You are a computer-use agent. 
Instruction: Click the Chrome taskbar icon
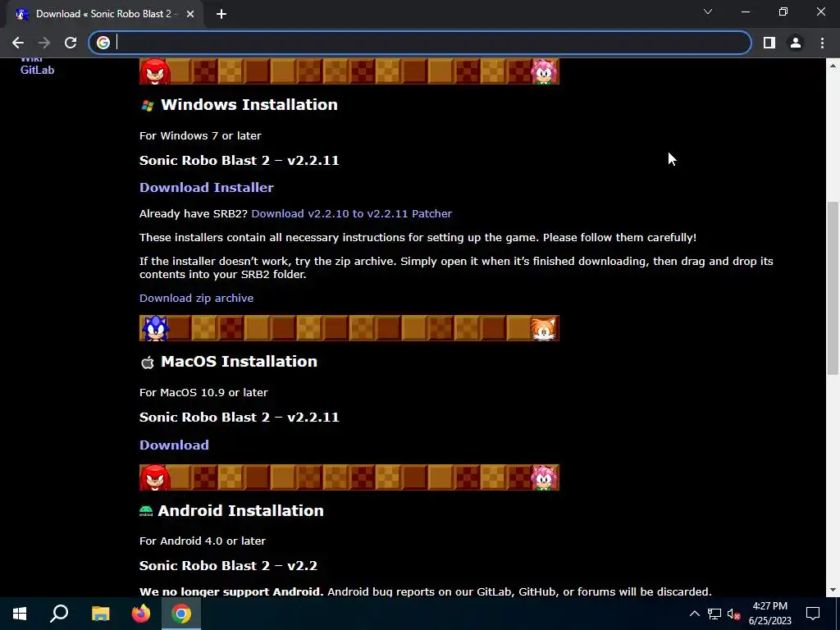click(x=181, y=614)
